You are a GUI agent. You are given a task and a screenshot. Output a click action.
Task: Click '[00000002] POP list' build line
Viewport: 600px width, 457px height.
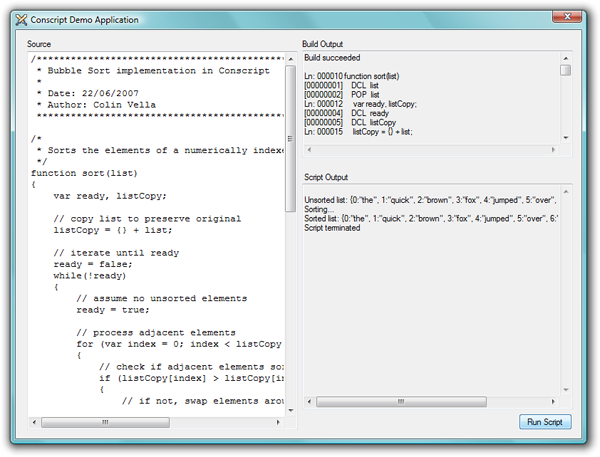(x=342, y=95)
